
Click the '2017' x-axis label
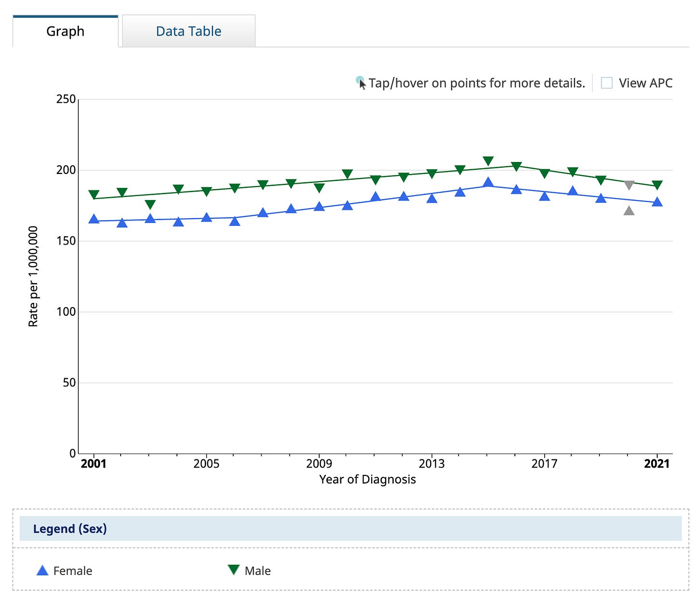544,464
